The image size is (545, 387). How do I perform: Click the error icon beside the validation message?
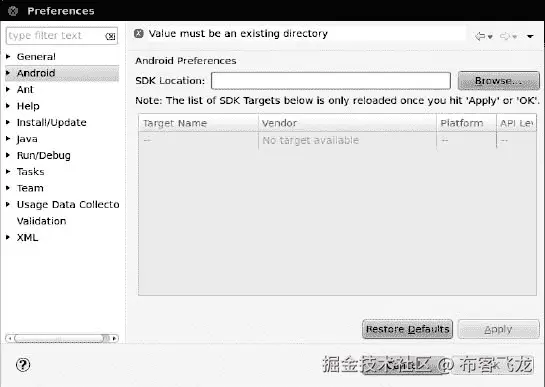coord(139,33)
